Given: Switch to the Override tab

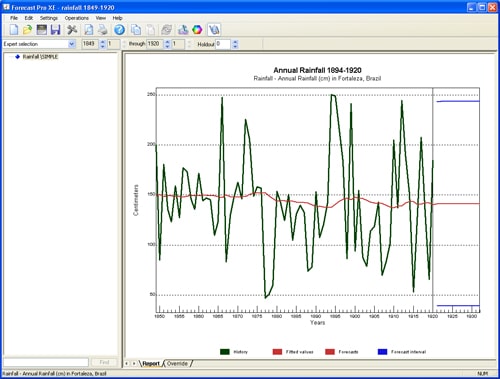Looking at the screenshot, I should tap(177, 364).
